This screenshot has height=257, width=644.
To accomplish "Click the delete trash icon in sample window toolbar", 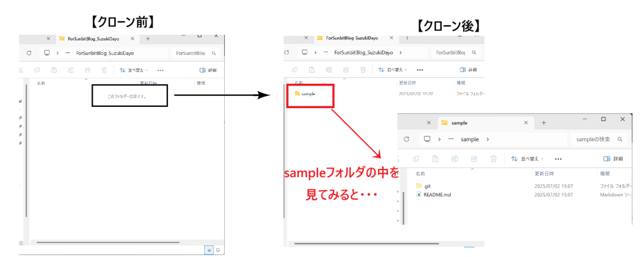I will point(494,158).
